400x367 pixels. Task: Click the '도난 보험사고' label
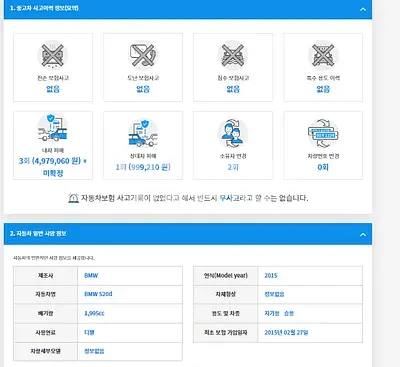(x=143, y=78)
